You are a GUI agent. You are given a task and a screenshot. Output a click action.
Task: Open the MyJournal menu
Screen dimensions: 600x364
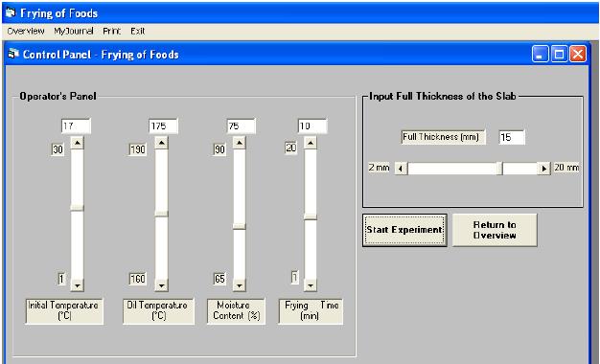click(x=74, y=31)
